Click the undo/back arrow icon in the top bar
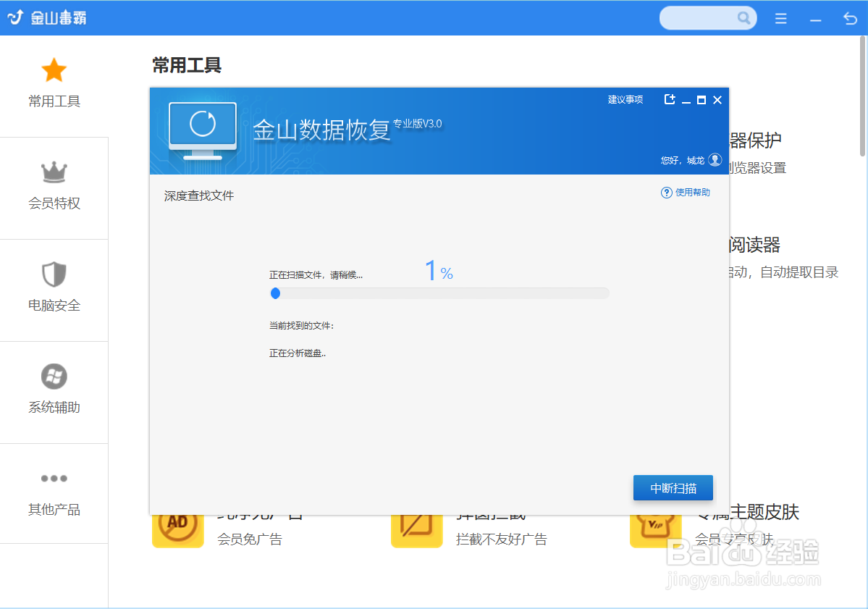The height and width of the screenshot is (609, 868). pyautogui.click(x=849, y=17)
